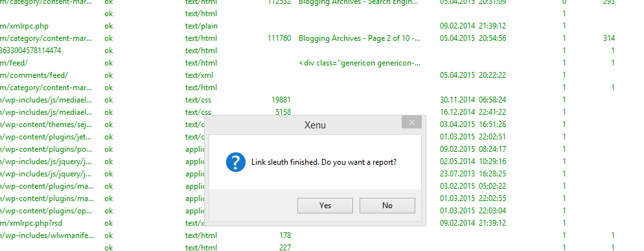Click the 'Link sleuth finished' message text

pyautogui.click(x=324, y=162)
